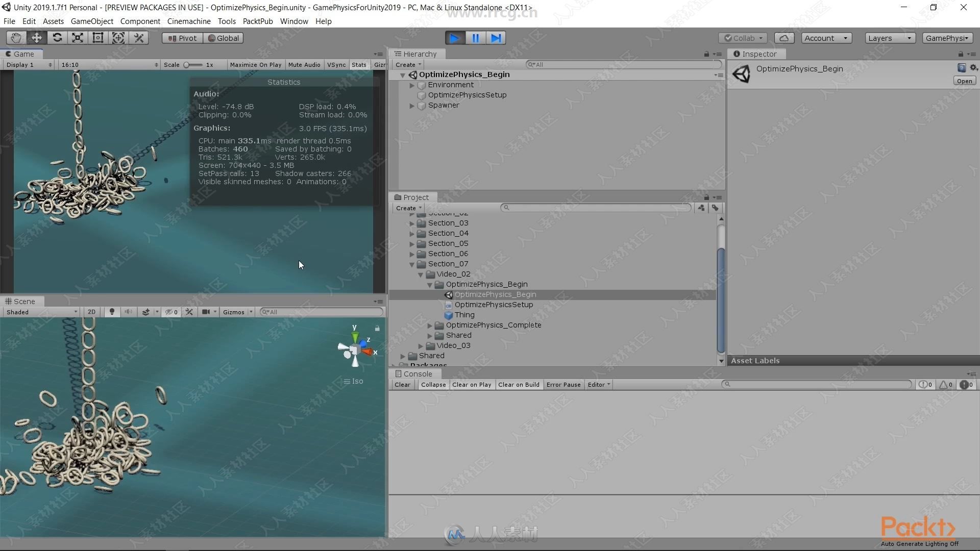Toggle the Stats overlay

coord(359,65)
